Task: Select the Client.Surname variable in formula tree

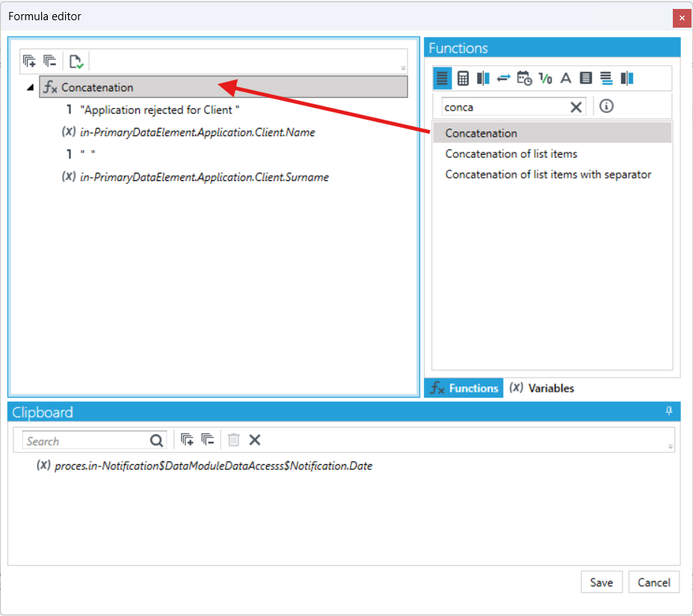Action: [204, 177]
